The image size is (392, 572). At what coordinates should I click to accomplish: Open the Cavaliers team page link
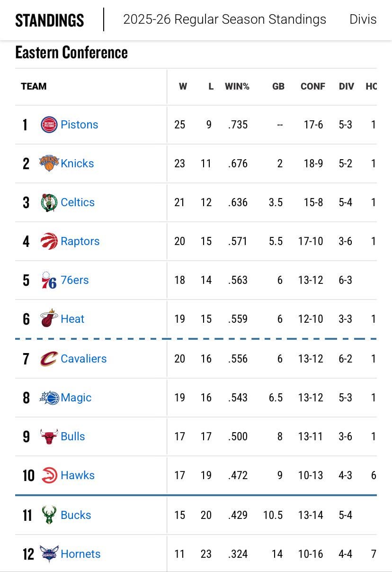pyautogui.click(x=83, y=359)
